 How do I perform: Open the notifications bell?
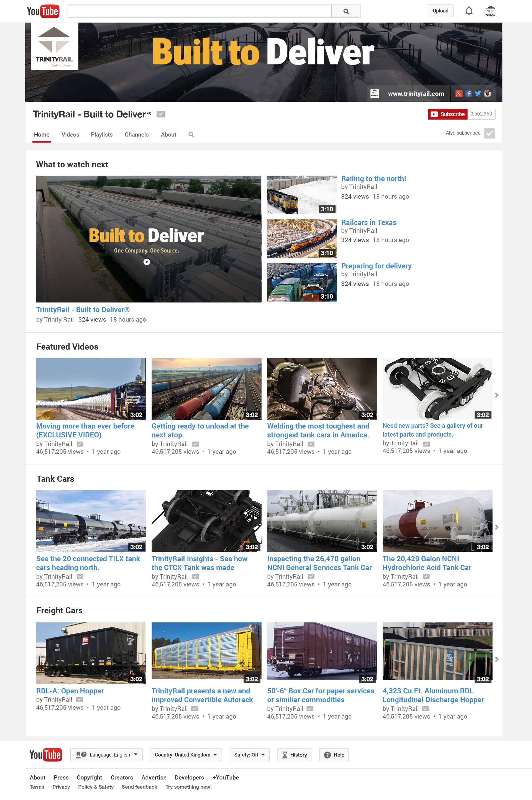tap(469, 11)
